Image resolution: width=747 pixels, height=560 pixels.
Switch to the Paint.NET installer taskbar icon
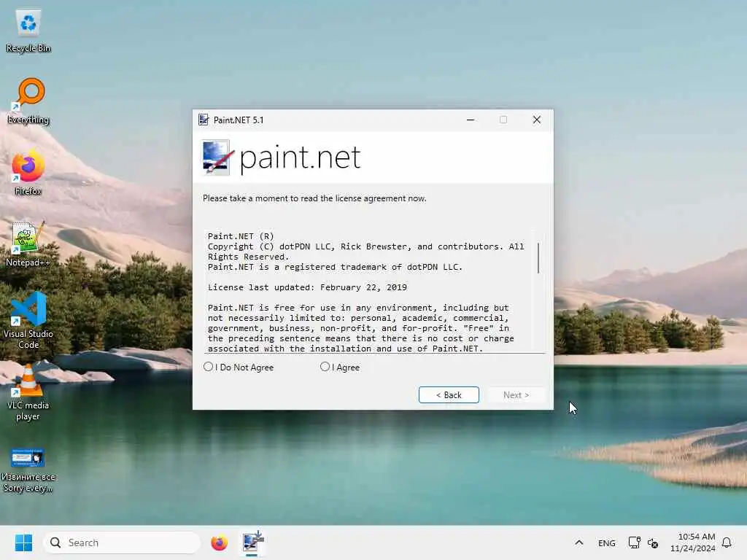252,542
